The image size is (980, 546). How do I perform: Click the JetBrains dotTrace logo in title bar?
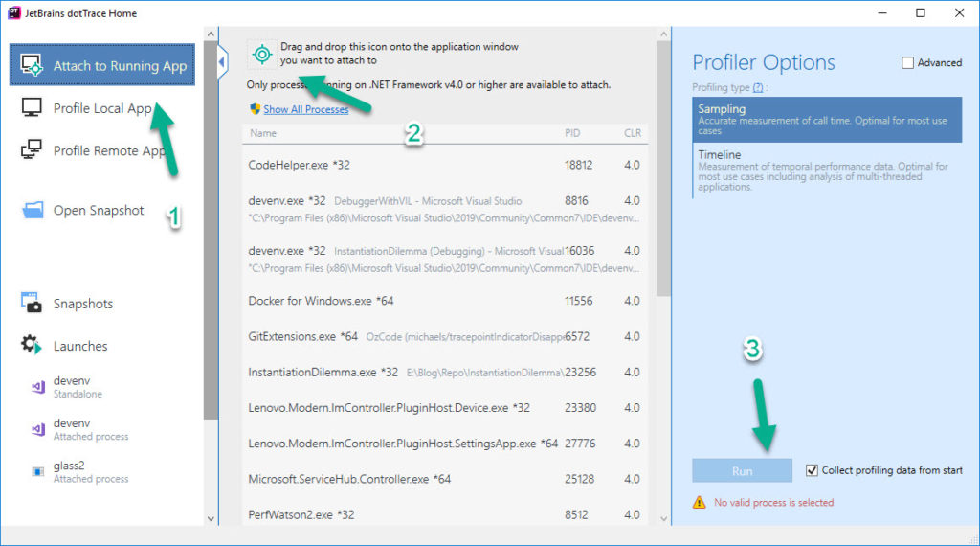click(13, 12)
